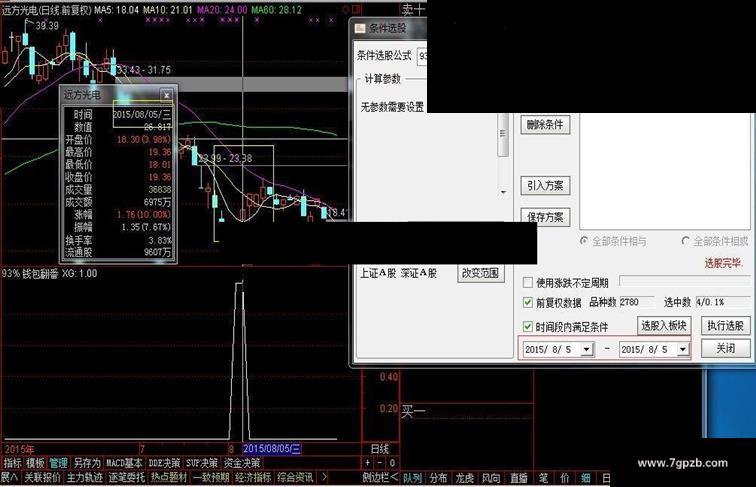Select the 龙虎 side panel tab
The width and height of the screenshot is (756, 487).
tap(465, 478)
